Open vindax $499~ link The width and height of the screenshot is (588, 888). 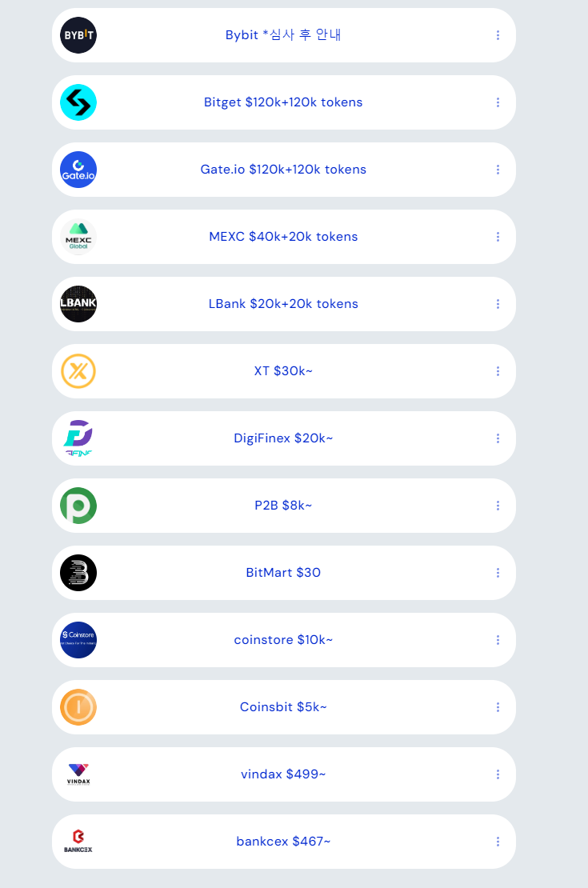[283, 774]
